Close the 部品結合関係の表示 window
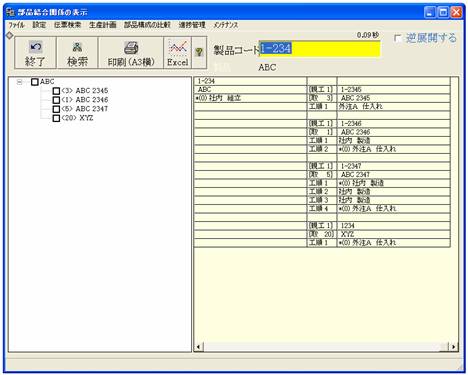 (x=456, y=13)
